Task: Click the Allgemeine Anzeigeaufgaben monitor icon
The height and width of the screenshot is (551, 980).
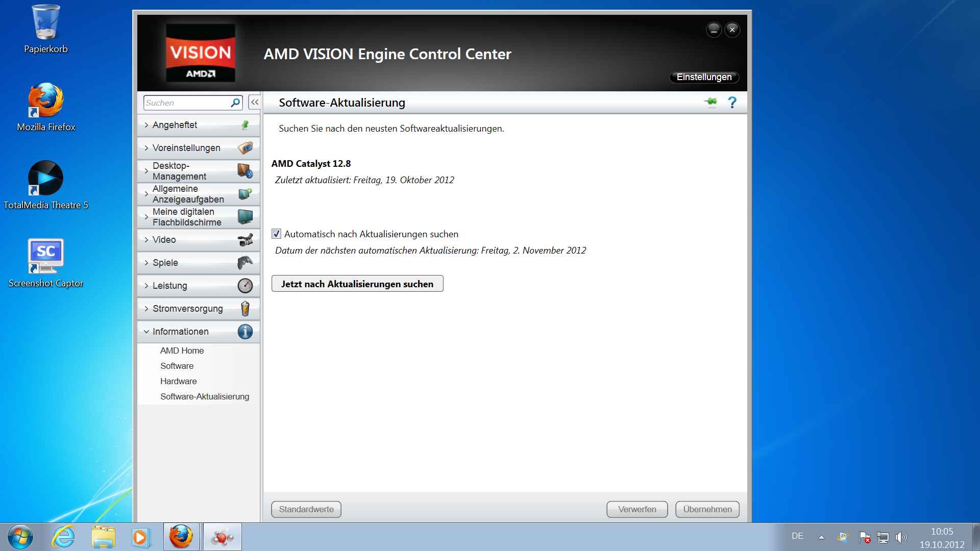Action: click(x=245, y=194)
